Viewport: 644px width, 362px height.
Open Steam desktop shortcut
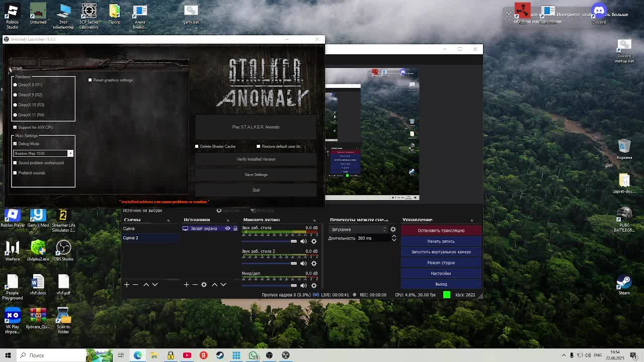(x=624, y=285)
